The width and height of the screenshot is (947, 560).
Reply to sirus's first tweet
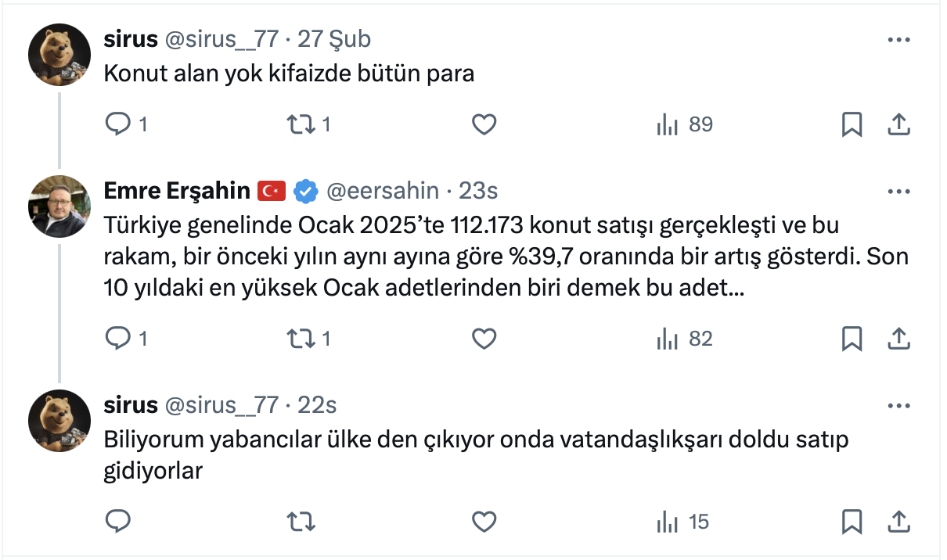(x=117, y=124)
